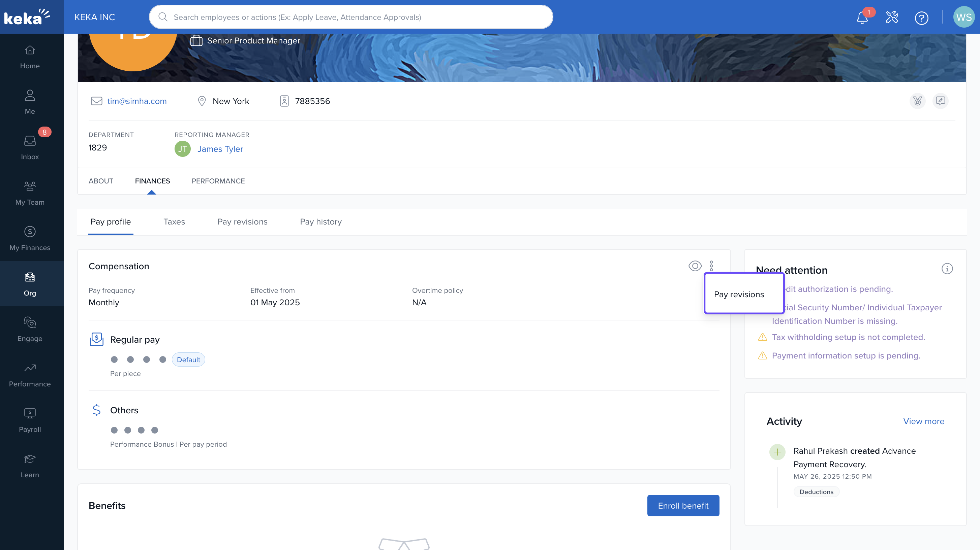Switch to the Taxes tab
Image resolution: width=980 pixels, height=550 pixels.
(x=174, y=221)
